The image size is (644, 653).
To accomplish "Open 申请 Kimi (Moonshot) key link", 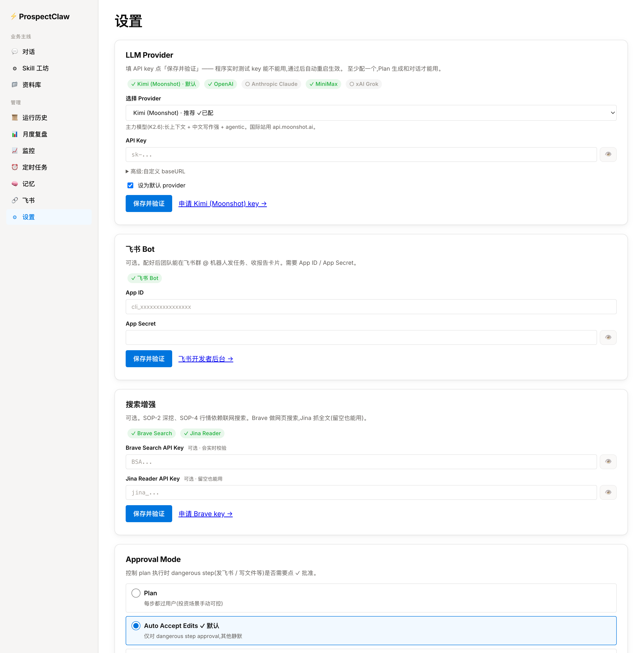I will [x=223, y=204].
